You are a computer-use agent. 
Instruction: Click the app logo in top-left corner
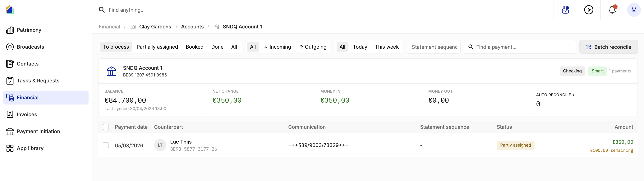pos(10,10)
